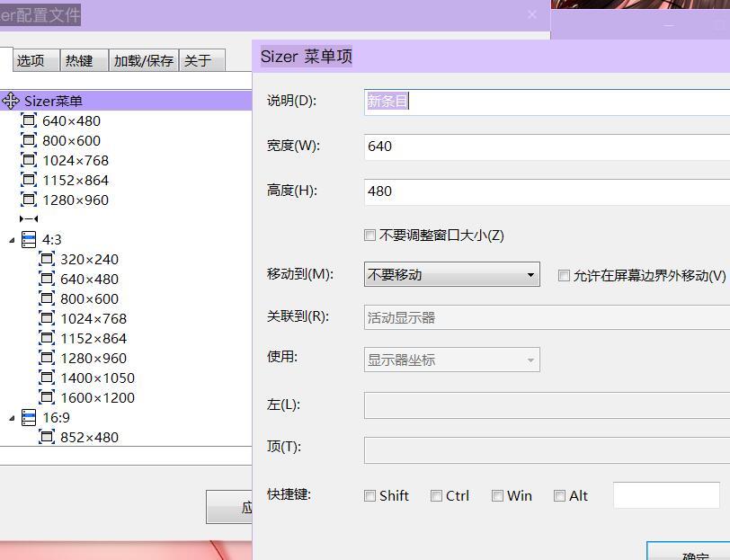Screen dimensions: 730x560
Task: Close the Sizer配置文件 window
Action: point(532,15)
